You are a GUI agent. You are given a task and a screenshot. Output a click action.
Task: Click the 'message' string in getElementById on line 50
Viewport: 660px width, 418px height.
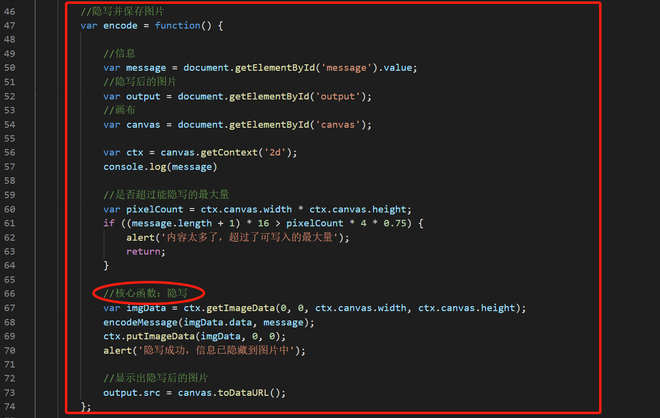click(x=346, y=68)
